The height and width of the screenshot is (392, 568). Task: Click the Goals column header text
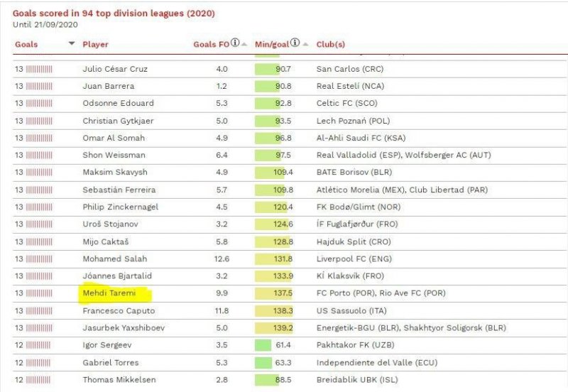26,44
